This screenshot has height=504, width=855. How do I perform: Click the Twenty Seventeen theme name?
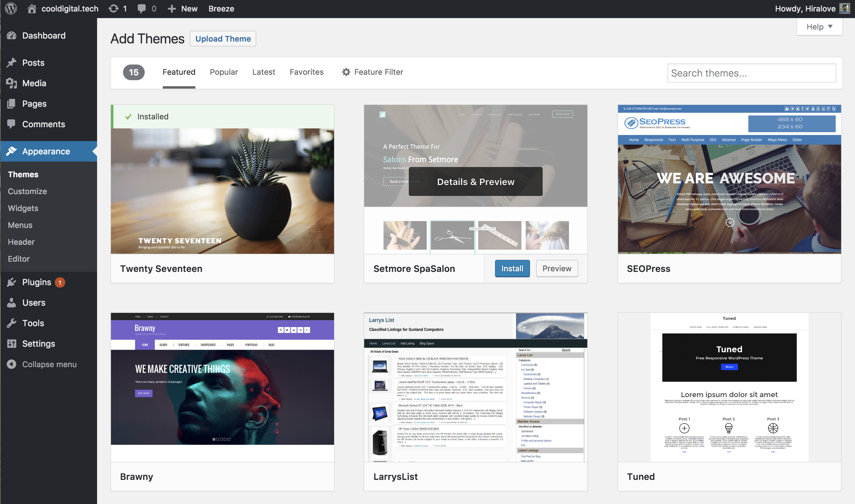161,268
